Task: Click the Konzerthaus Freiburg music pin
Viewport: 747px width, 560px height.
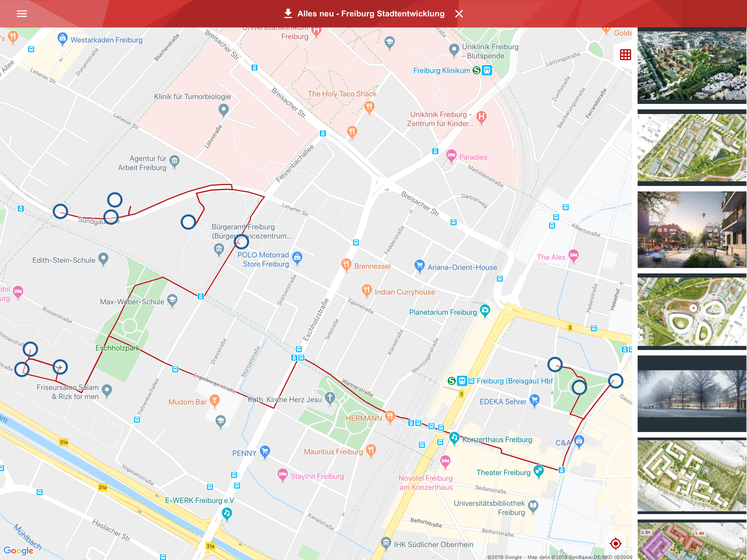Action: click(454, 438)
